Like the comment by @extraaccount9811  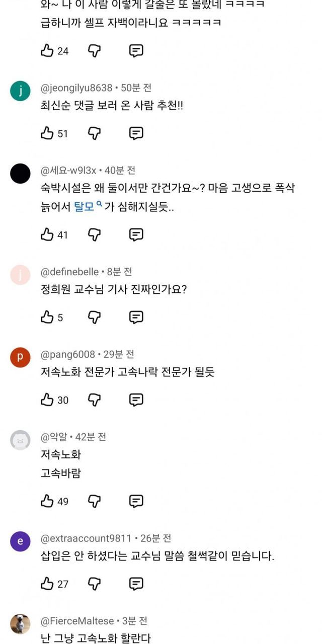pyautogui.click(x=47, y=584)
